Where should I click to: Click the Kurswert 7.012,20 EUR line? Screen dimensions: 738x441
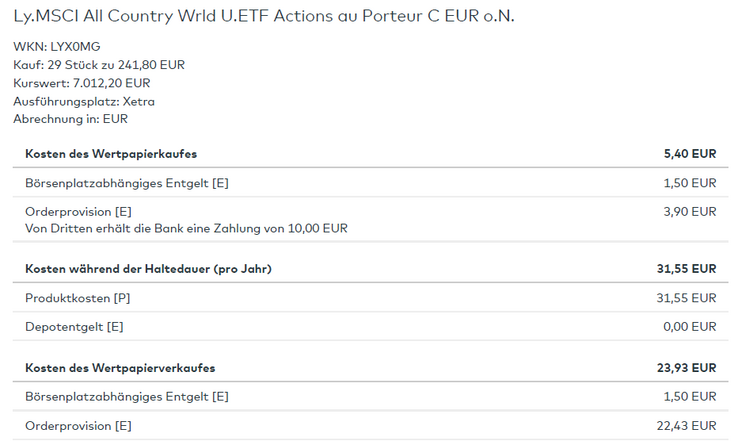pyautogui.click(x=82, y=83)
